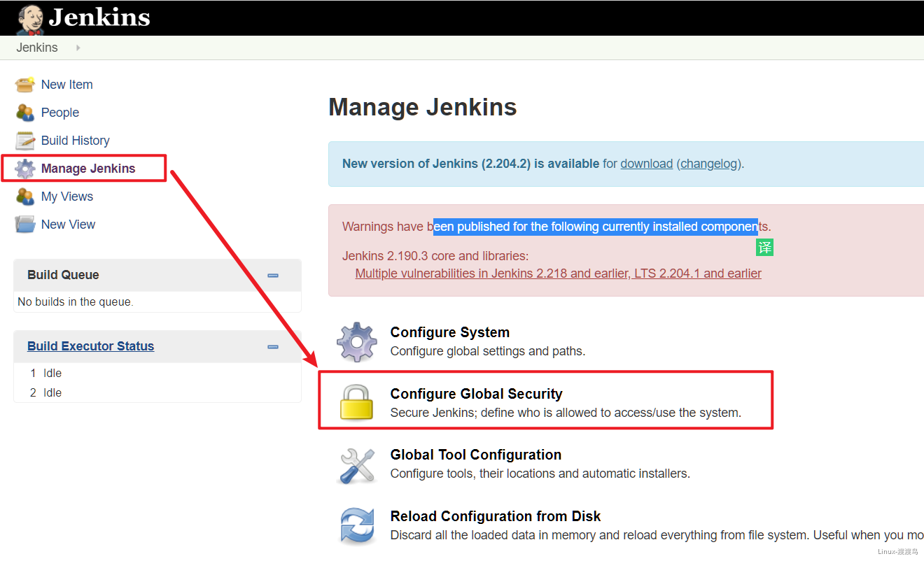Click the Global Tool Configuration tools icon

[x=357, y=464]
